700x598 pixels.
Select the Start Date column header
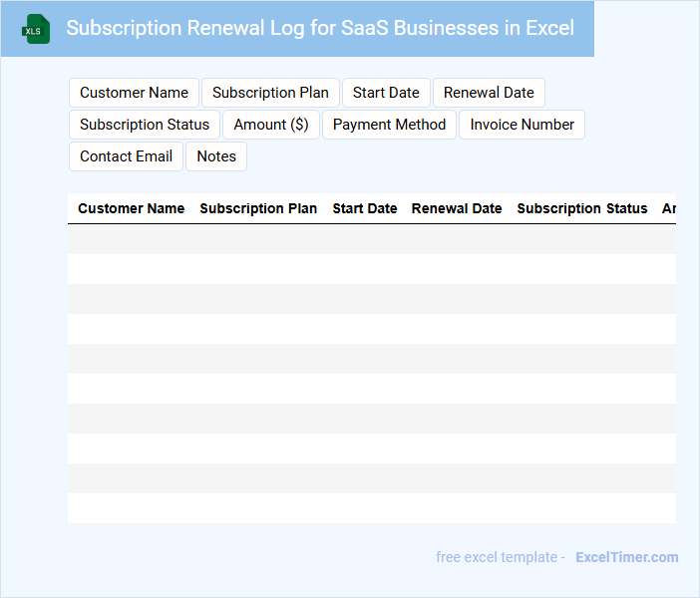click(x=365, y=209)
